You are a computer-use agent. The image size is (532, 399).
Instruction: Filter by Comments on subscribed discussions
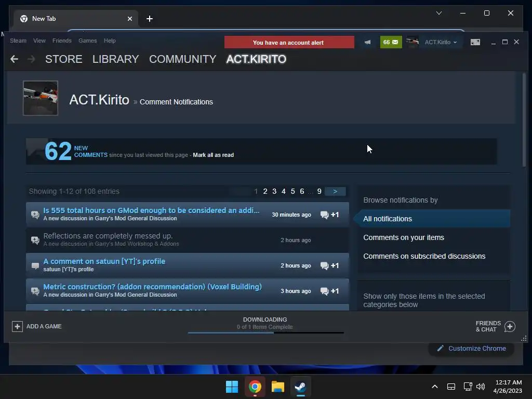[x=424, y=256]
